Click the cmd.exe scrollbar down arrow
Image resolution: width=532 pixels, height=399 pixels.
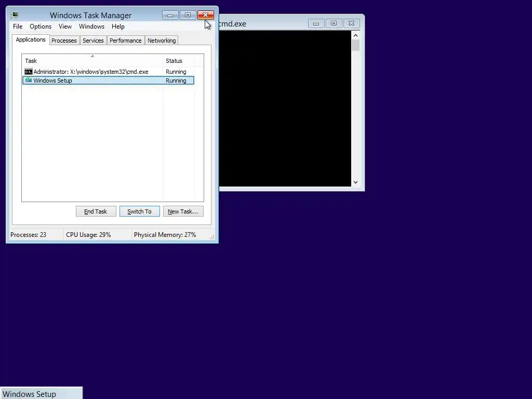(x=355, y=182)
